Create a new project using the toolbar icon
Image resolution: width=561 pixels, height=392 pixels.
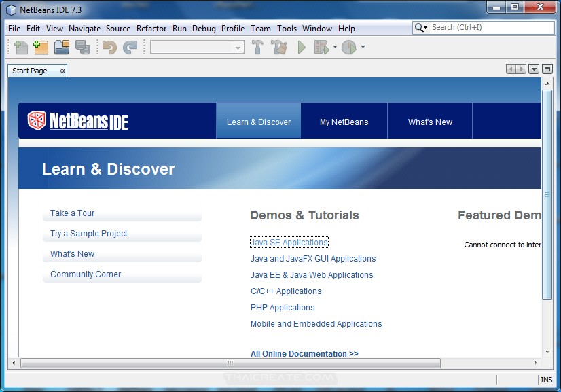coord(41,48)
